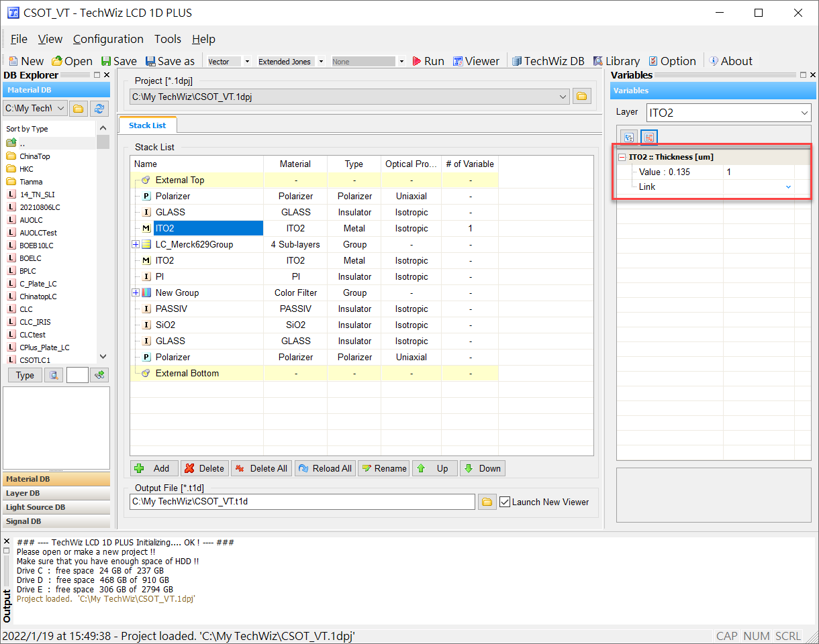Collapse the ITO2 Thickness variable node
This screenshot has height=644, width=819.
[622, 157]
